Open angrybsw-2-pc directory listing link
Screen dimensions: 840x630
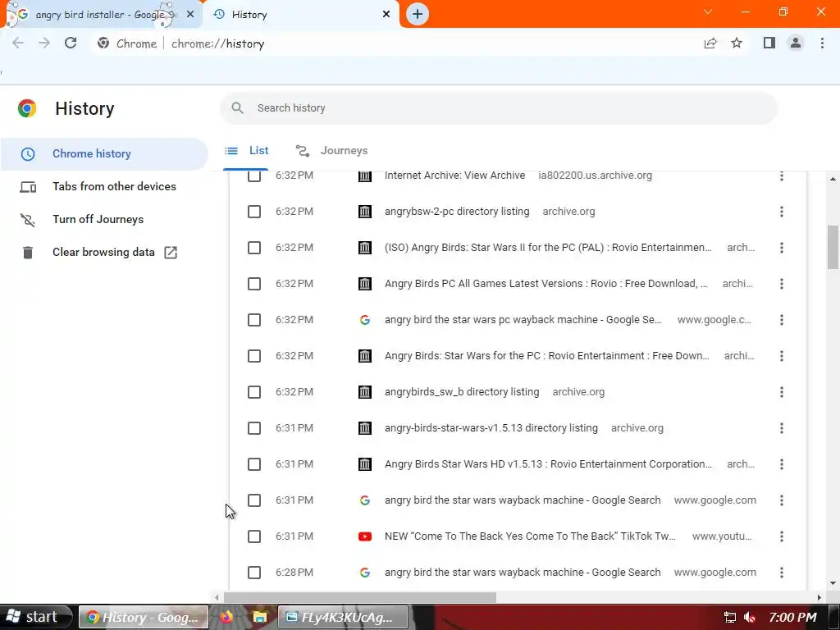457,212
